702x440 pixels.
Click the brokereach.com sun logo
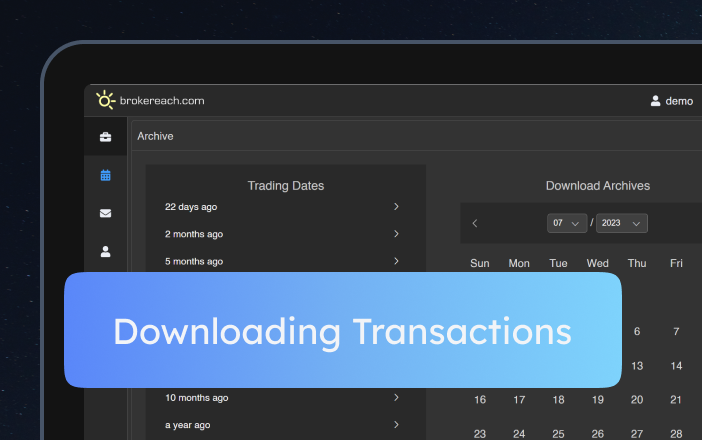coord(105,100)
